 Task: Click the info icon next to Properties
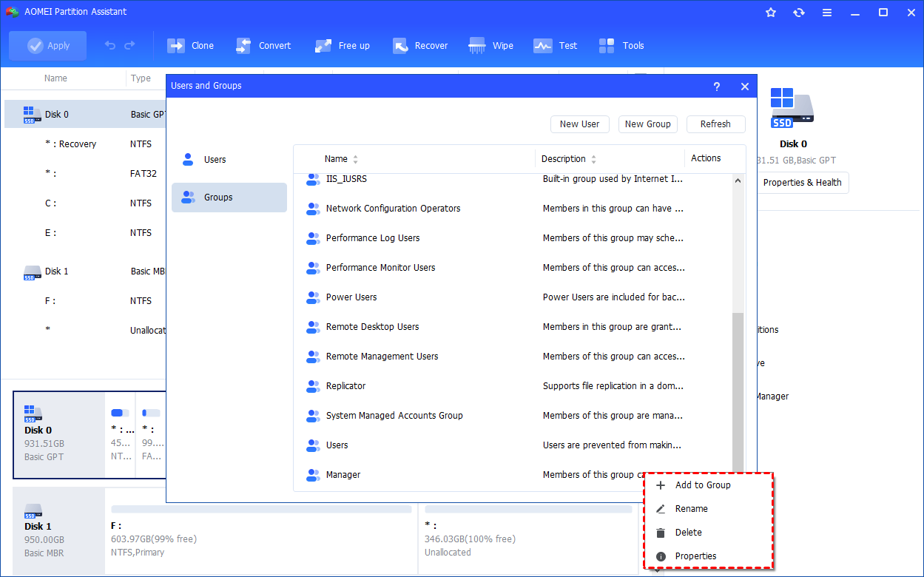click(x=661, y=556)
